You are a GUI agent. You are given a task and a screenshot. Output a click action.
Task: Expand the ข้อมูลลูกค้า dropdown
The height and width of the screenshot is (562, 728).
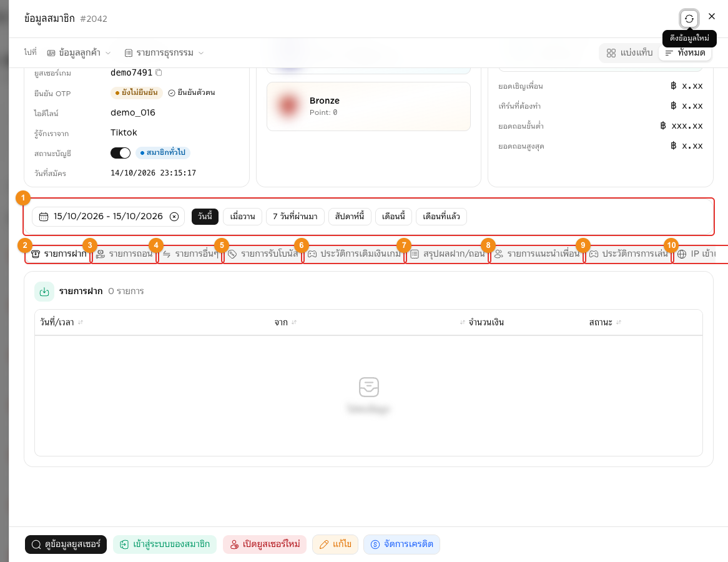79,53
